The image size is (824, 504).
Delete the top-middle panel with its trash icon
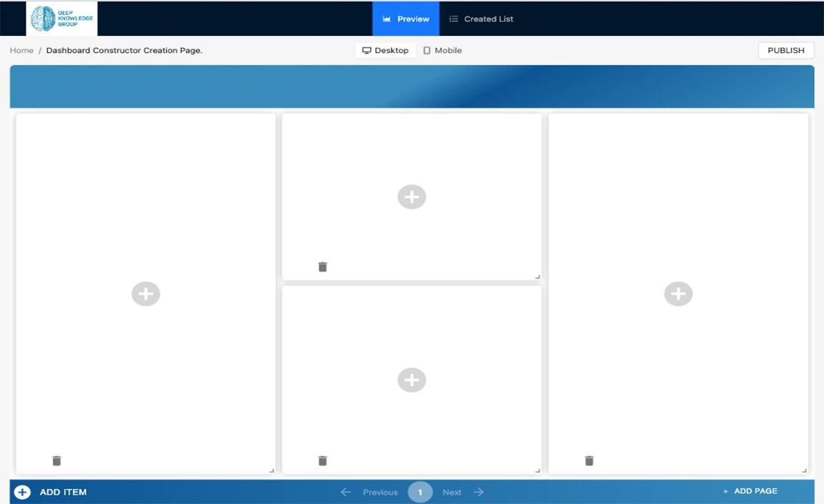coord(322,267)
